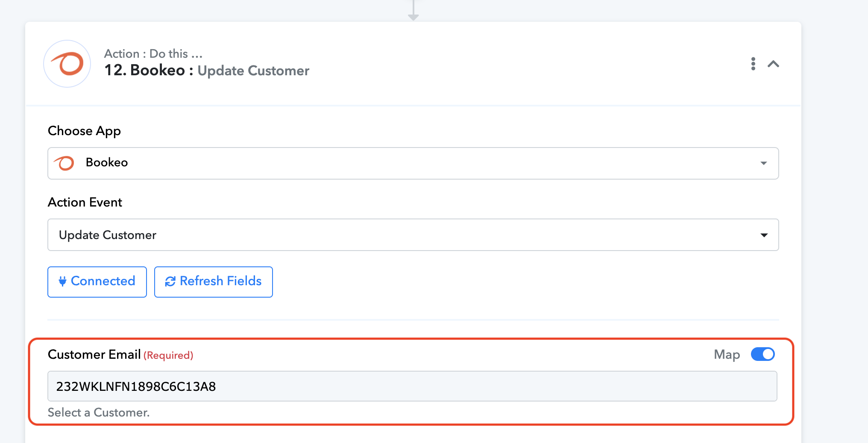Click the Connected button
The width and height of the screenshot is (868, 443).
(x=97, y=282)
